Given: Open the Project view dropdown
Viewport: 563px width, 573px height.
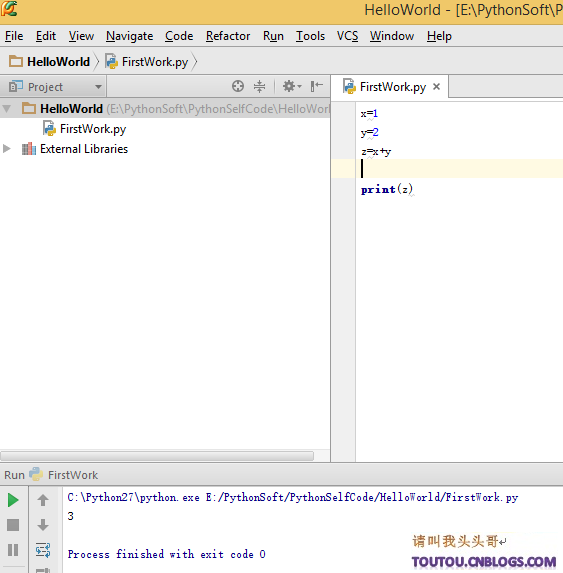Looking at the screenshot, I should (x=55, y=87).
